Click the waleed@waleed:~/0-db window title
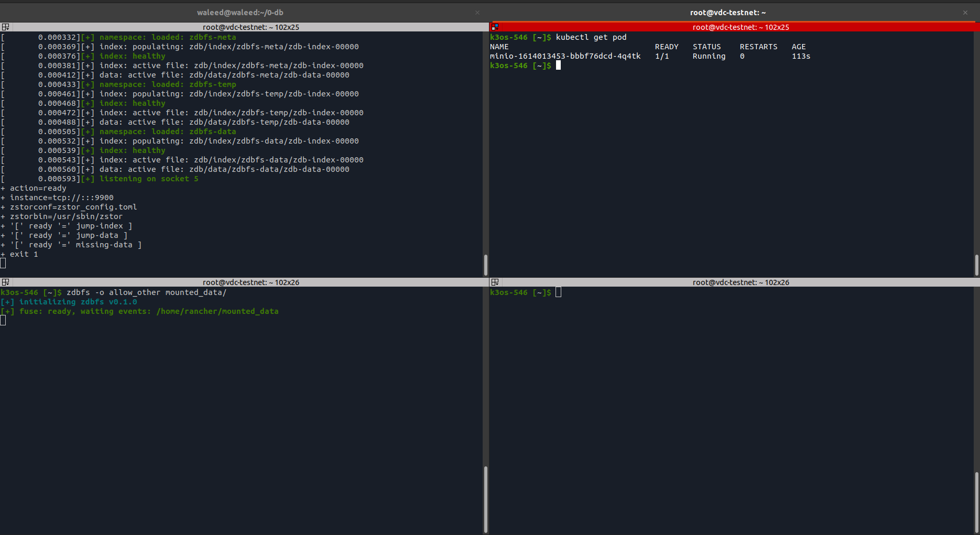980x535 pixels. click(240, 12)
